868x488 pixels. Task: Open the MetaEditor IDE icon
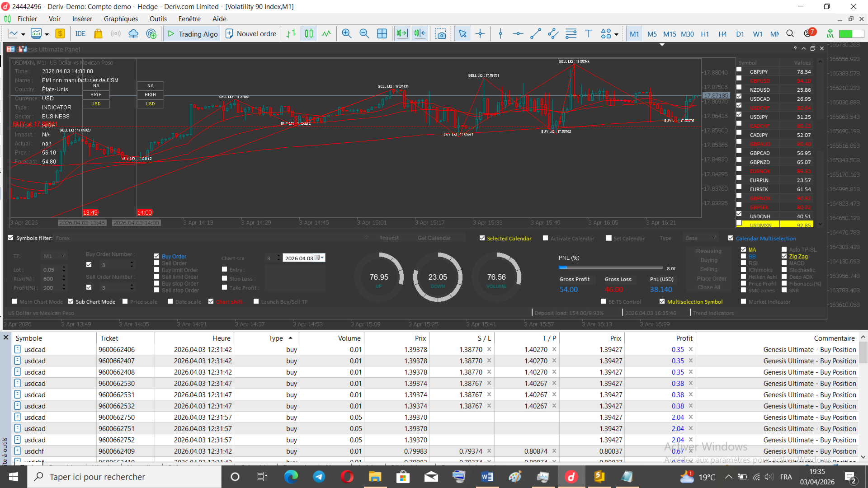coord(80,34)
